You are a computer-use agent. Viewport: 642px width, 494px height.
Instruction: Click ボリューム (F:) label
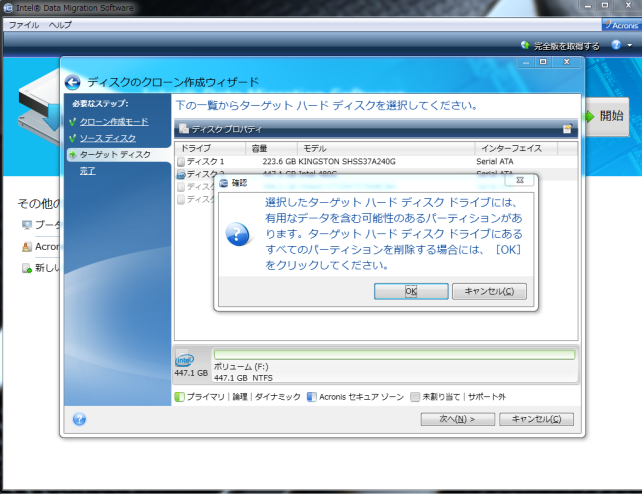[241, 367]
